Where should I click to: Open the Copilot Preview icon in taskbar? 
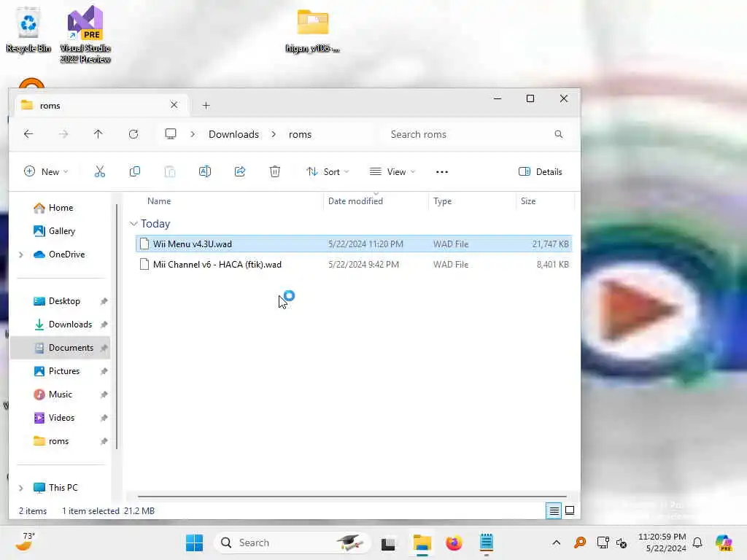click(724, 542)
